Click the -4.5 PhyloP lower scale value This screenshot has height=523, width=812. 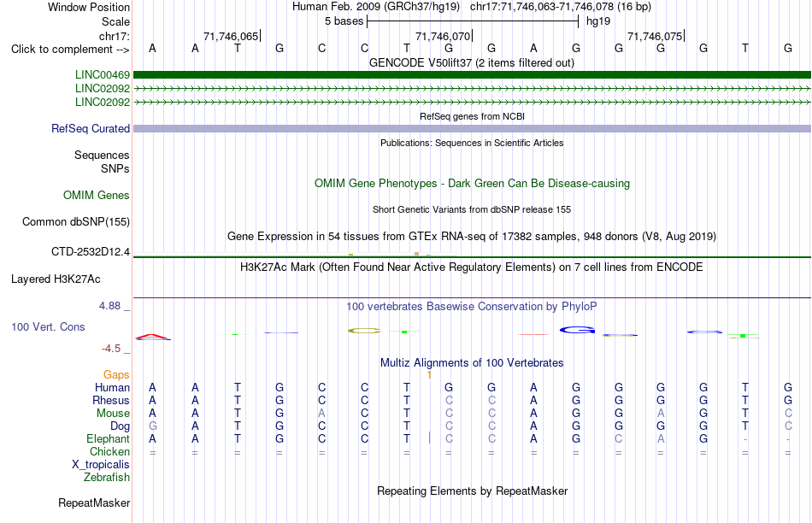(111, 349)
